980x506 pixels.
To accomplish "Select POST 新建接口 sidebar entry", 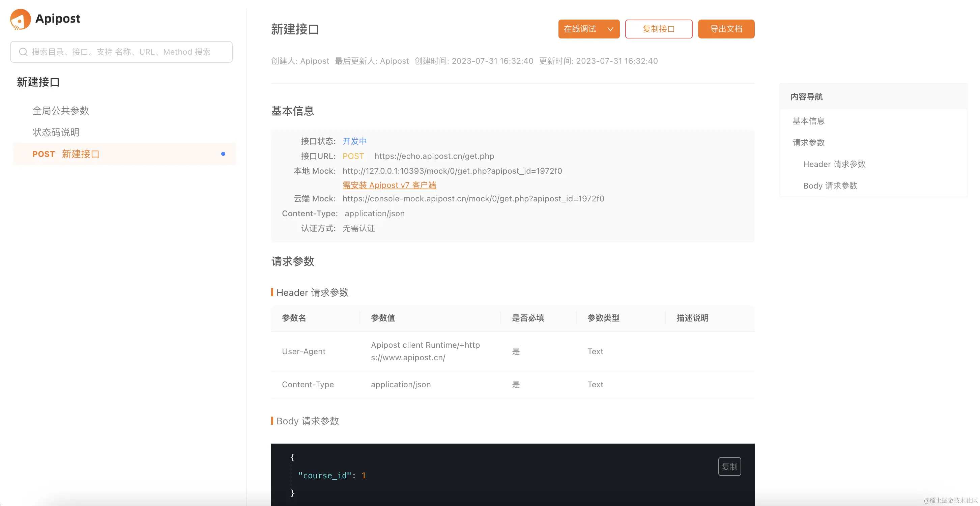I will pos(80,154).
